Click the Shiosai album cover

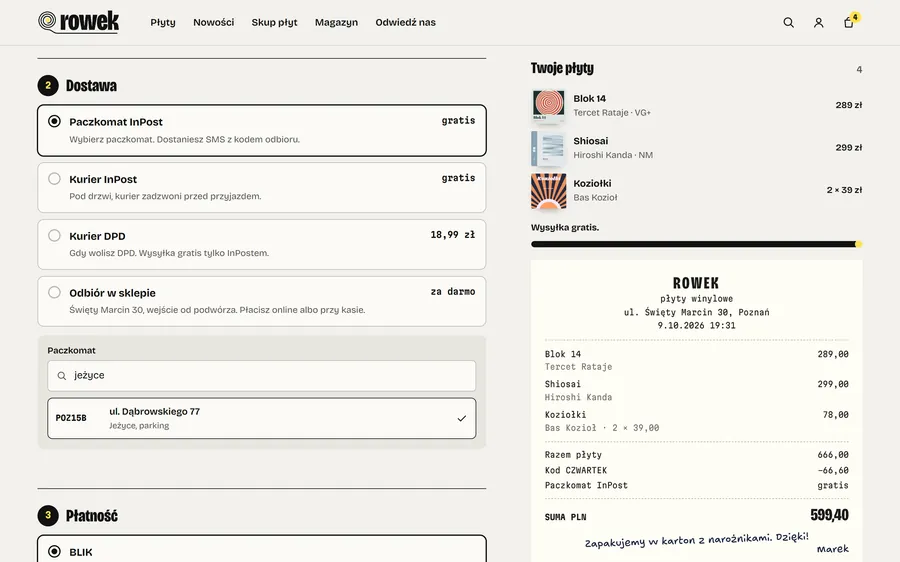point(548,148)
